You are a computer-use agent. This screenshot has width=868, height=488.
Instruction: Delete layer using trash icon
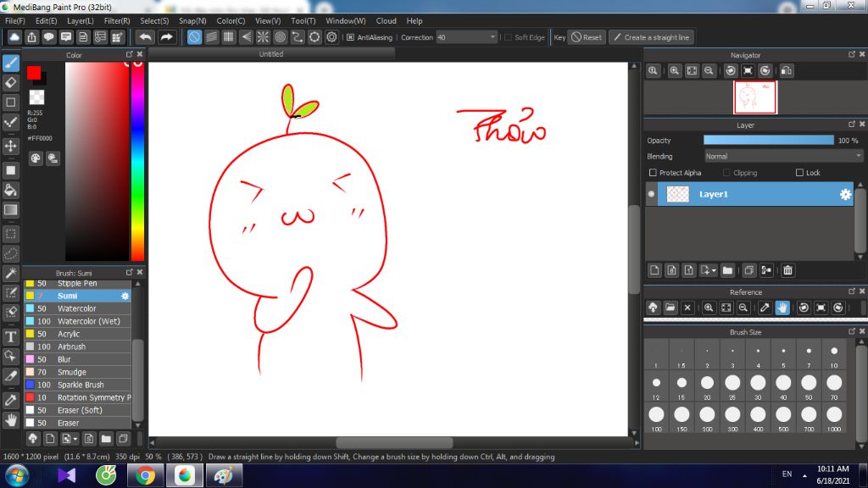coord(787,270)
